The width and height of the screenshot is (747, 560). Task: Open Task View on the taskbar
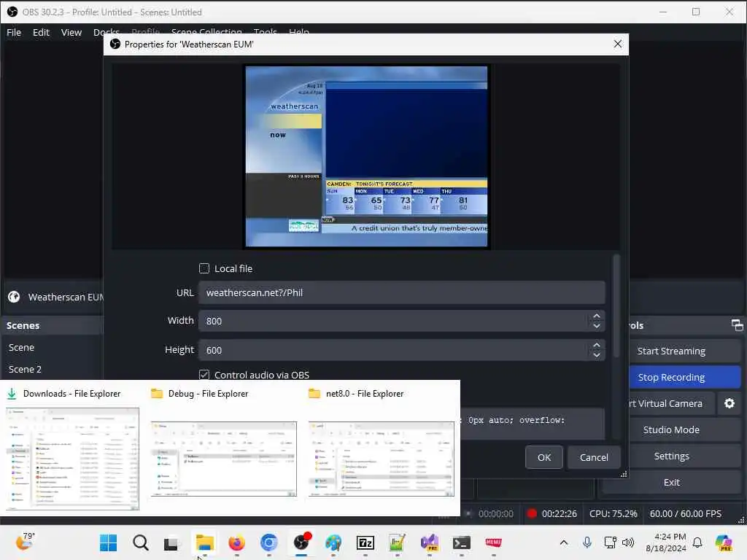171,543
